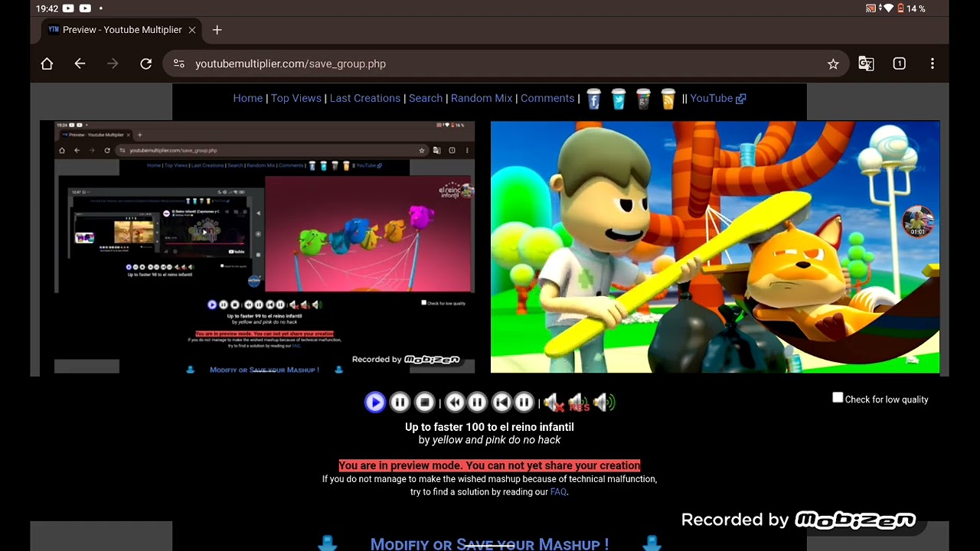Viewport: 980px width, 551px height.
Task: Tap Wi-Fi status icon
Action: (x=887, y=8)
